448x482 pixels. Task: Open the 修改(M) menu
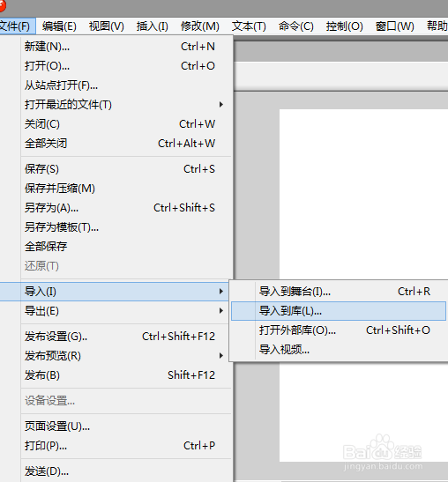pos(200,26)
